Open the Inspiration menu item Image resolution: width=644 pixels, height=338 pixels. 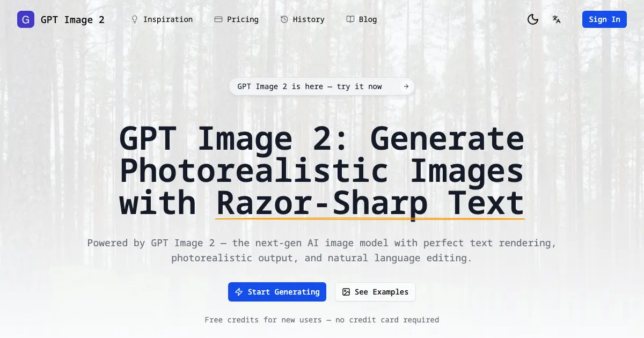[x=162, y=19]
